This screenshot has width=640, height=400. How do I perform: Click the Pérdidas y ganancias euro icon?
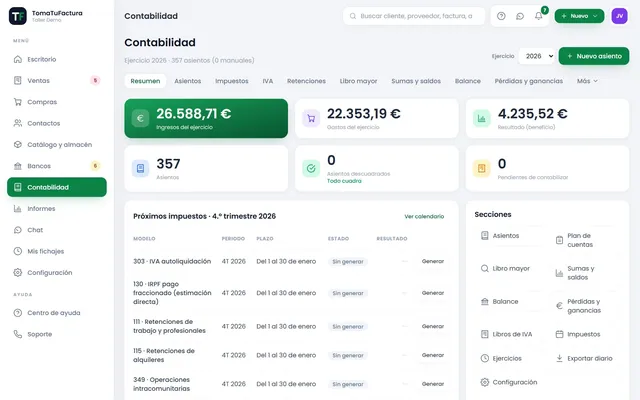[x=559, y=306]
